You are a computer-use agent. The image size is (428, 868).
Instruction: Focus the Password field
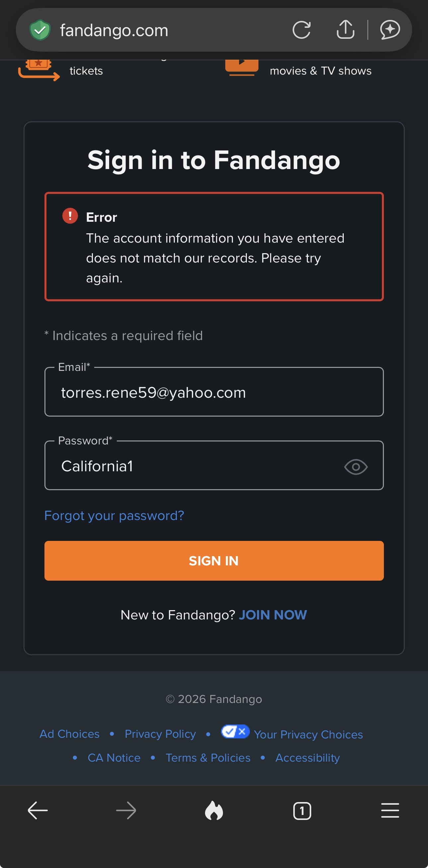tap(214, 465)
